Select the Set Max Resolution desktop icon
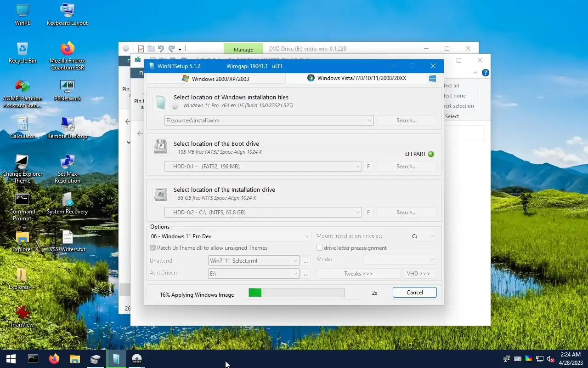Image resolution: width=588 pixels, height=368 pixels. point(67,169)
